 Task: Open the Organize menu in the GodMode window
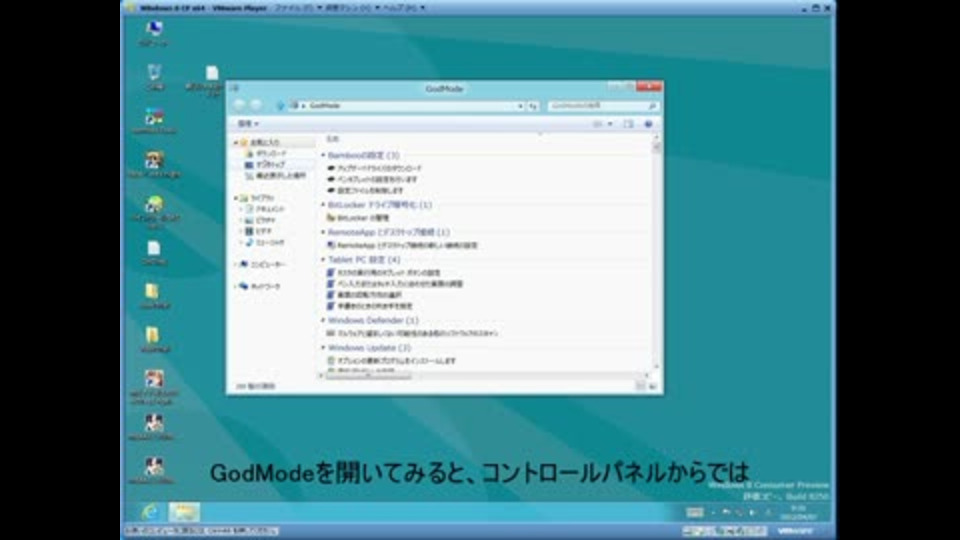[248, 124]
